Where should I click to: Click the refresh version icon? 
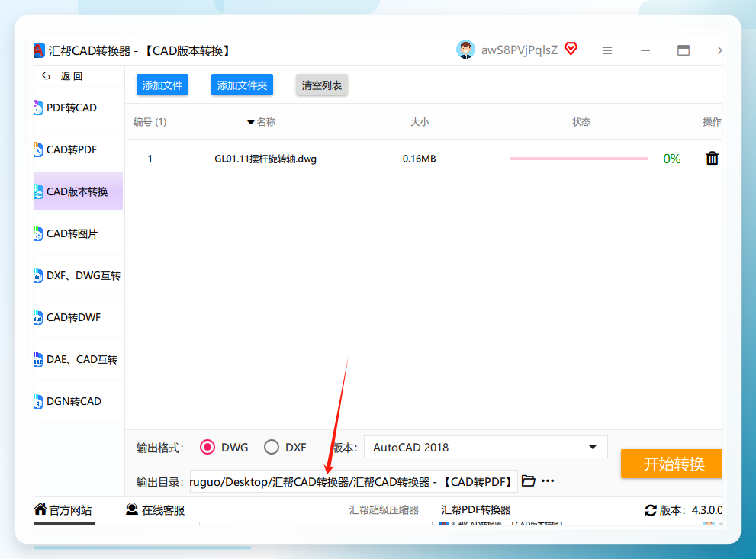pos(651,510)
